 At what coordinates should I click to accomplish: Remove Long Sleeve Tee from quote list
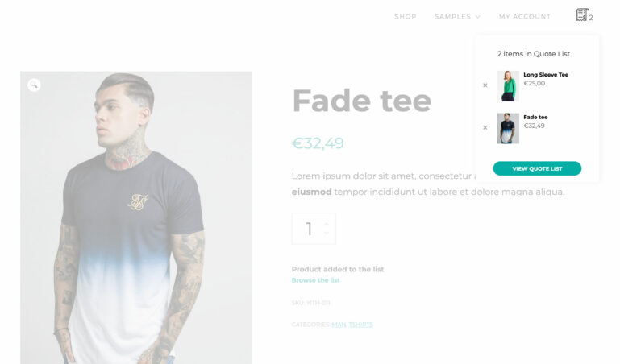[x=485, y=85]
